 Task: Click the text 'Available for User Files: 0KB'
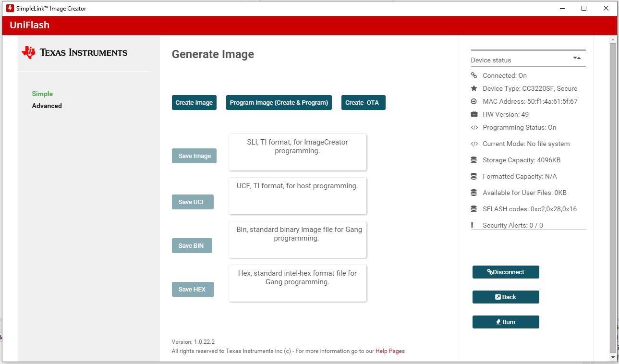[524, 193]
